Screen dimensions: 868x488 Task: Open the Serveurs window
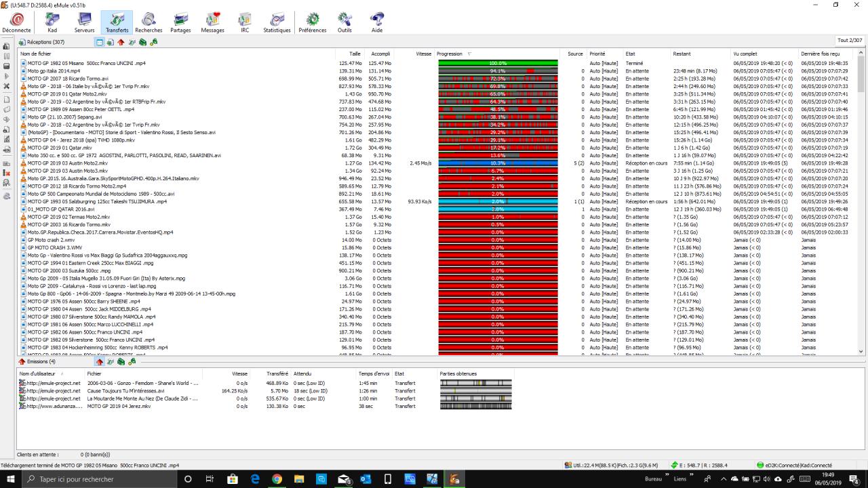coord(85,22)
